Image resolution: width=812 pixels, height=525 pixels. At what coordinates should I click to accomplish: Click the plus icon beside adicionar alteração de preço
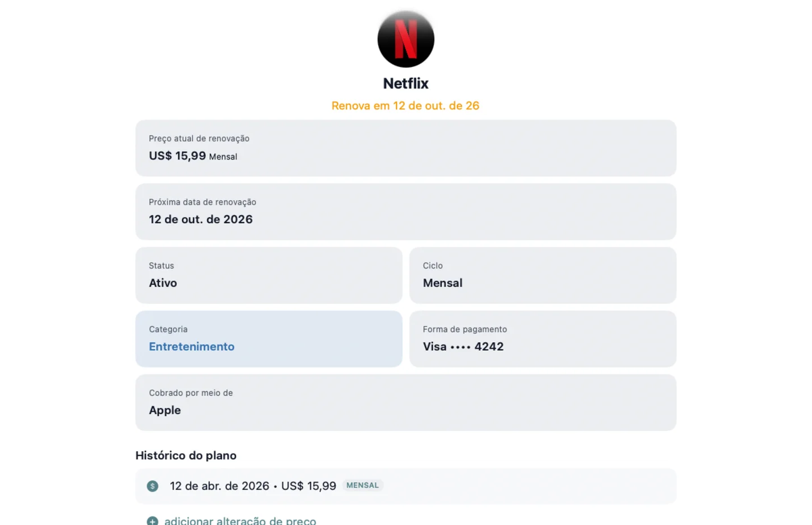click(152, 521)
